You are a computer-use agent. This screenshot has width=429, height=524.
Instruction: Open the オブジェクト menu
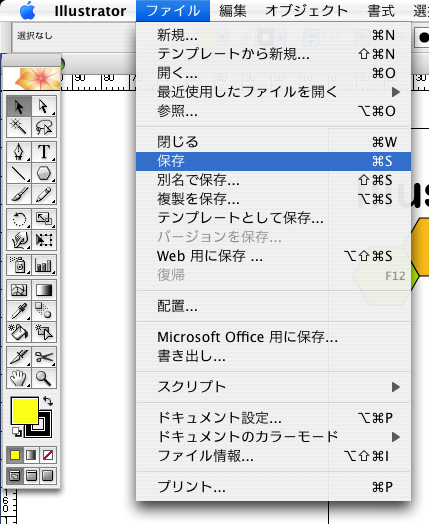coord(307,11)
